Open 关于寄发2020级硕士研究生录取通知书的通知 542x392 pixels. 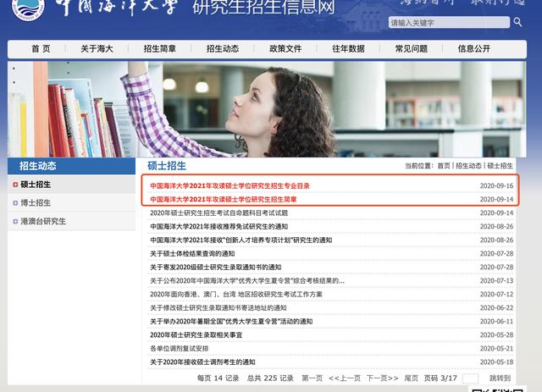click(215, 267)
